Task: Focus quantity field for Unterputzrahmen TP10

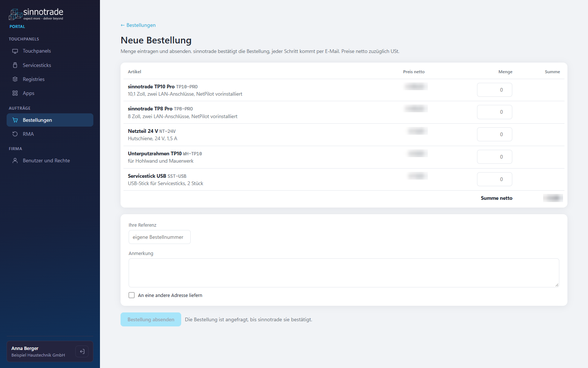Action: click(495, 157)
